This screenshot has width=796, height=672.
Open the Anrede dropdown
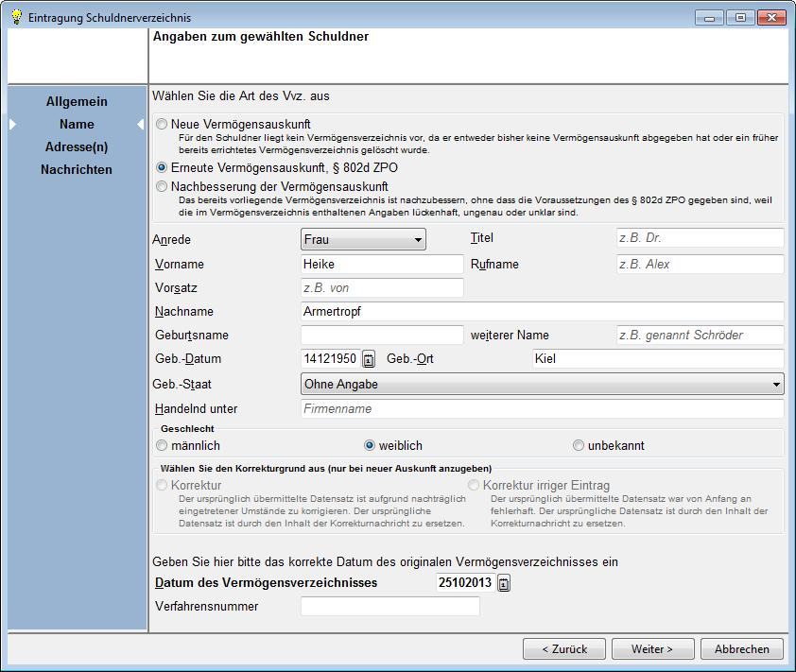tap(363, 240)
